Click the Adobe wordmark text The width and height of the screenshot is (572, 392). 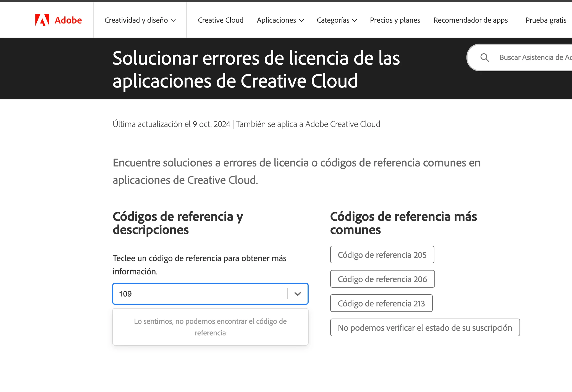(68, 20)
